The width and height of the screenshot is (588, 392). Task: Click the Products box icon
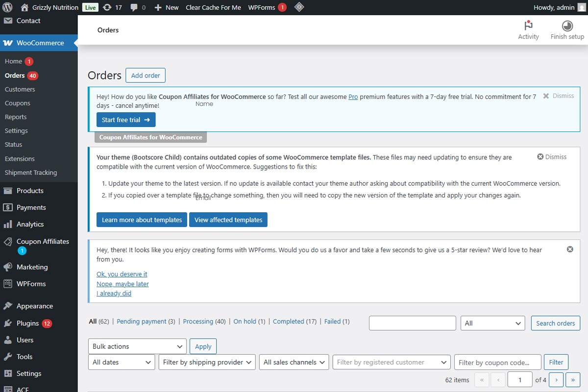tap(8, 191)
